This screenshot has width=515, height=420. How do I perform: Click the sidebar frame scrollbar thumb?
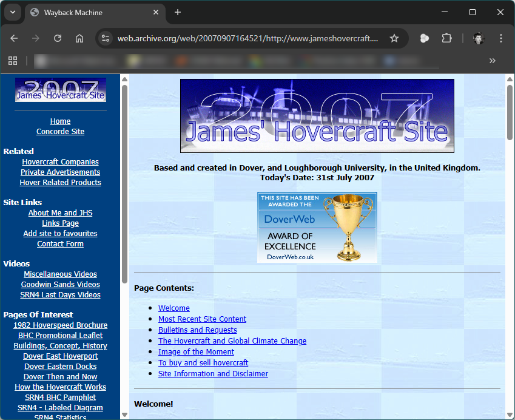[124, 184]
